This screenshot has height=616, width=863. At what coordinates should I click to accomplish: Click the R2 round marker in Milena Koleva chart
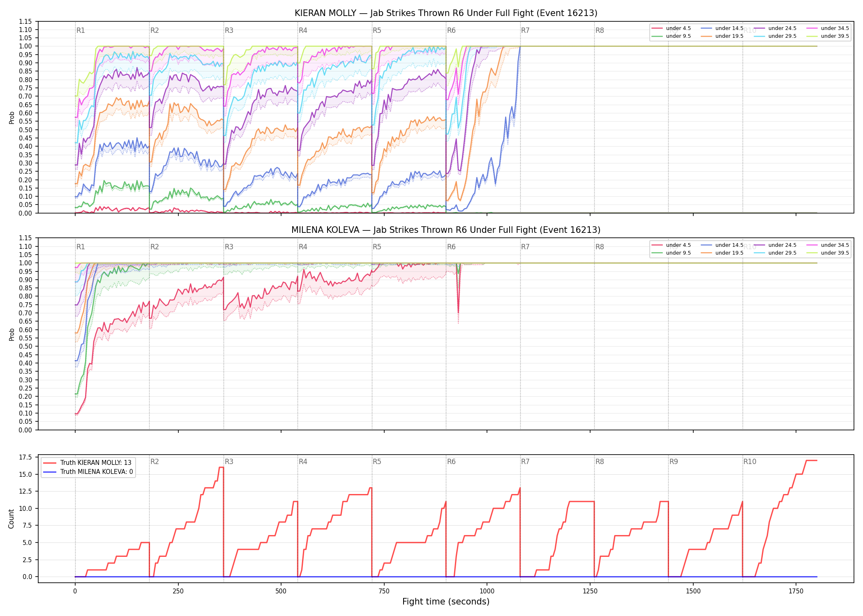[x=155, y=247]
